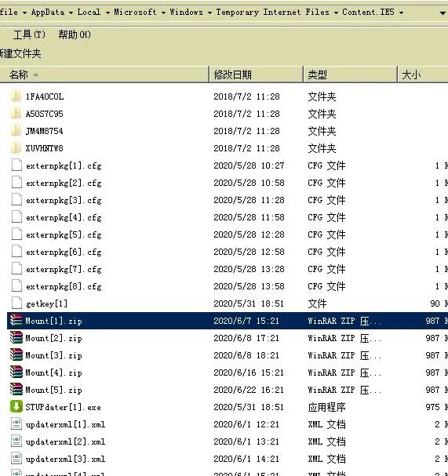Open the 帮助(H) menu
This screenshot has width=448, height=476.
pos(75,35)
